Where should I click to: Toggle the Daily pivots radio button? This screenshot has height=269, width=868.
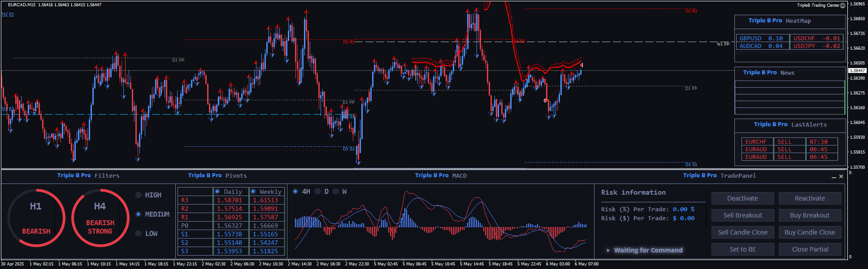click(217, 192)
